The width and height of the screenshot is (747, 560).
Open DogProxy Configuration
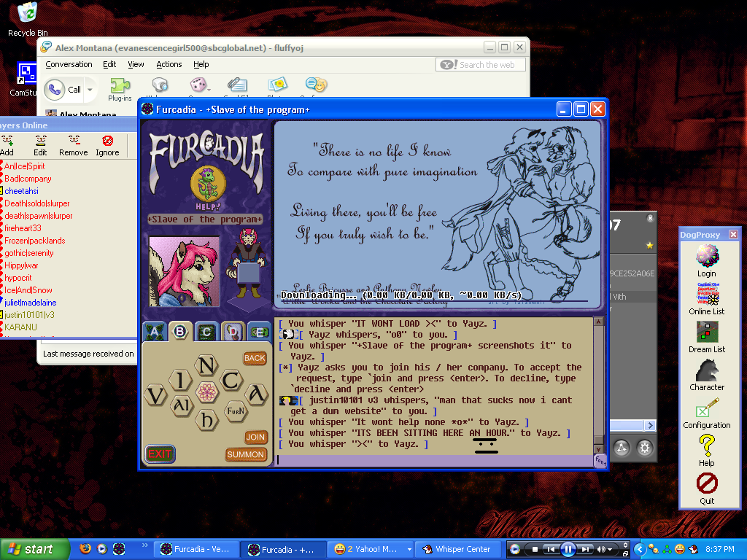pos(706,413)
